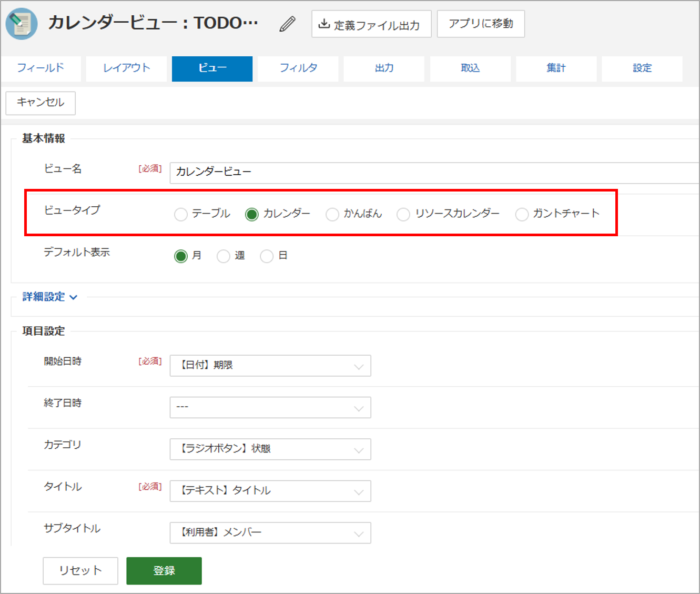The height and width of the screenshot is (594, 700).
Task: Open the カテゴリ dropdown
Action: point(270,449)
